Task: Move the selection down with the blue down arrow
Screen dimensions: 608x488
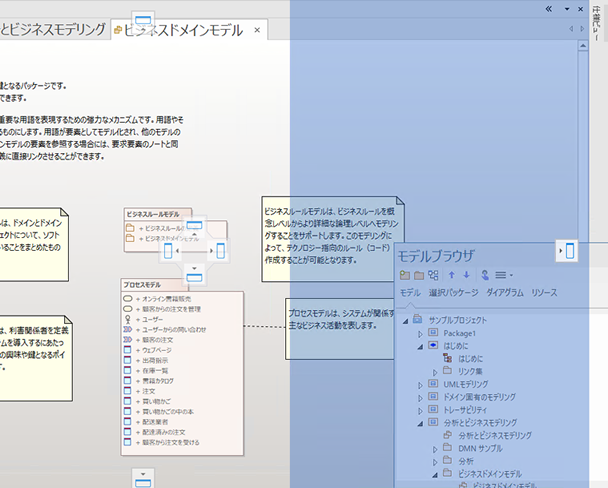Action: coord(466,275)
